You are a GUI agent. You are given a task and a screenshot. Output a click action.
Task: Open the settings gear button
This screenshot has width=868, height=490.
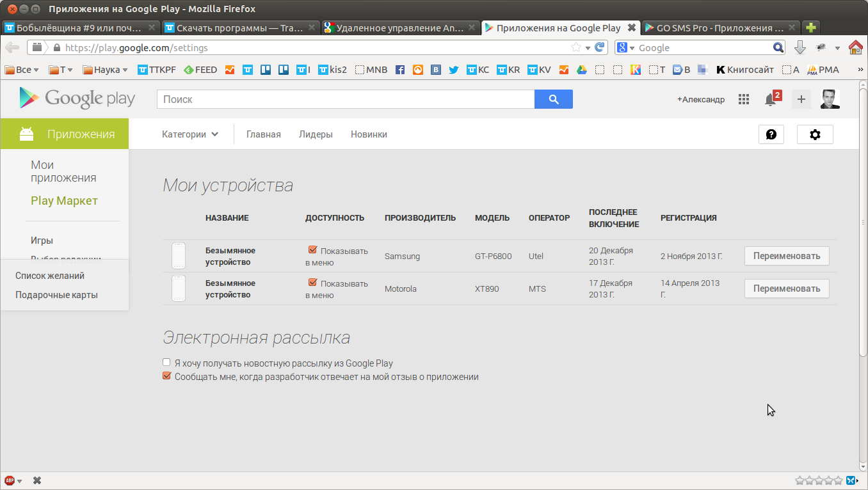tap(815, 134)
